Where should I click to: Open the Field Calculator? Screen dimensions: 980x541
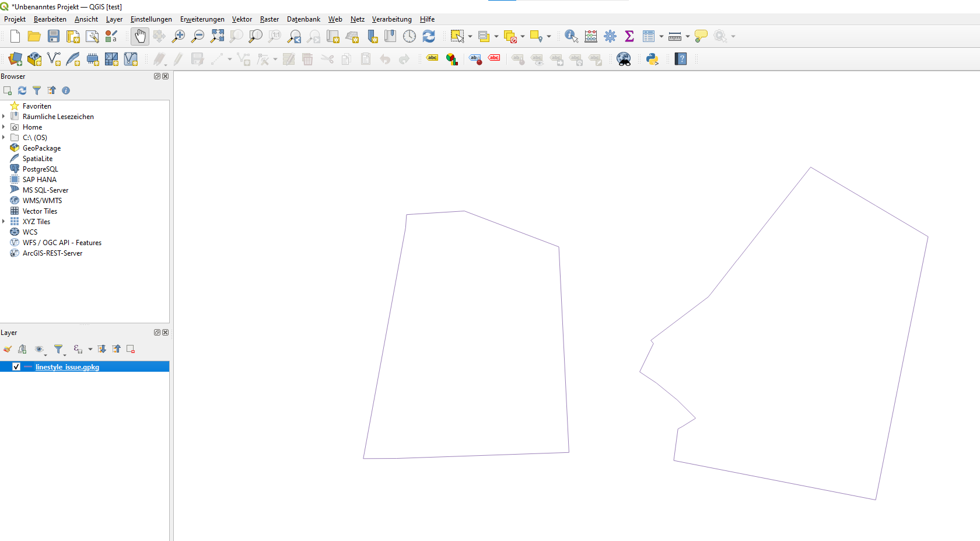tap(590, 36)
